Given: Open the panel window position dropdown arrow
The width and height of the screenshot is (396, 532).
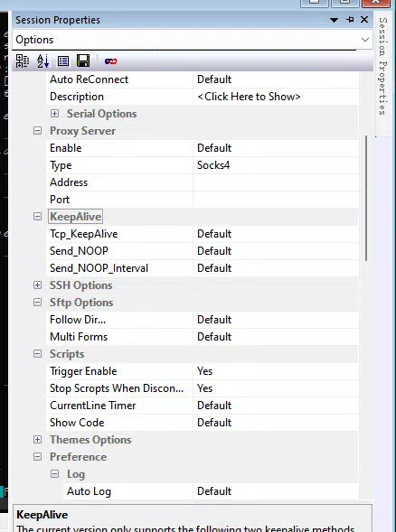Looking at the screenshot, I should point(334,20).
